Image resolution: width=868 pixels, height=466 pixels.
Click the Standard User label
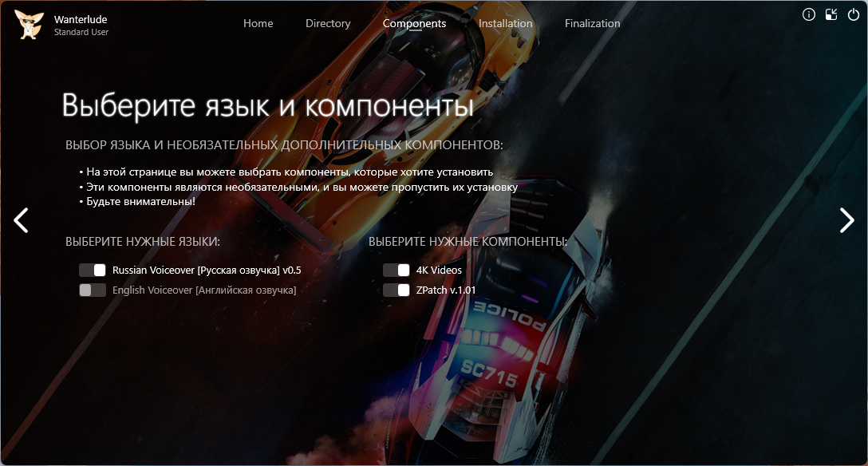(81, 32)
